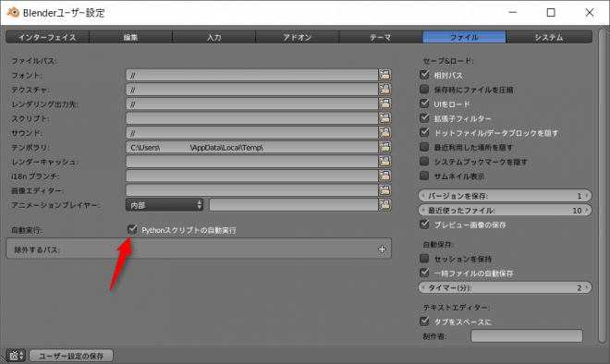Viewport: 610px width, 364px height.
Task: Switch to 入力 tab
Action: pos(214,37)
